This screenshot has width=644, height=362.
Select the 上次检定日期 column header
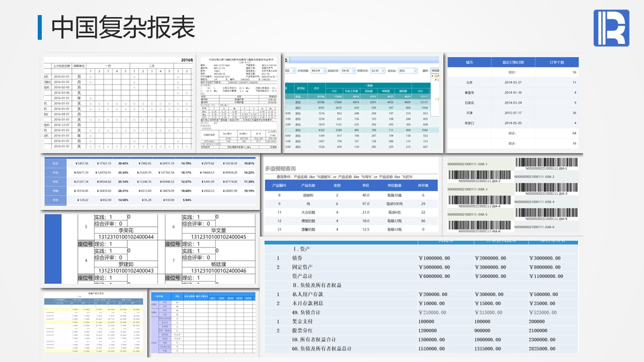(x=62, y=66)
